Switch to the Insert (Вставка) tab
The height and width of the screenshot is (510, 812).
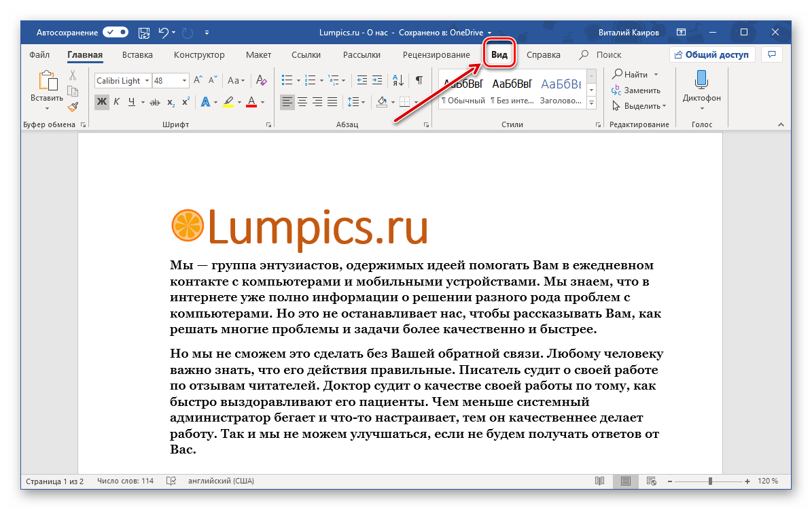pyautogui.click(x=137, y=54)
